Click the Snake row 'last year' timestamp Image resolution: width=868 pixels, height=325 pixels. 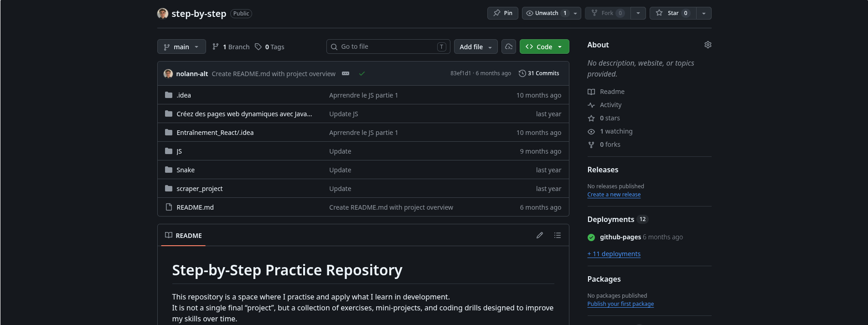[548, 170]
